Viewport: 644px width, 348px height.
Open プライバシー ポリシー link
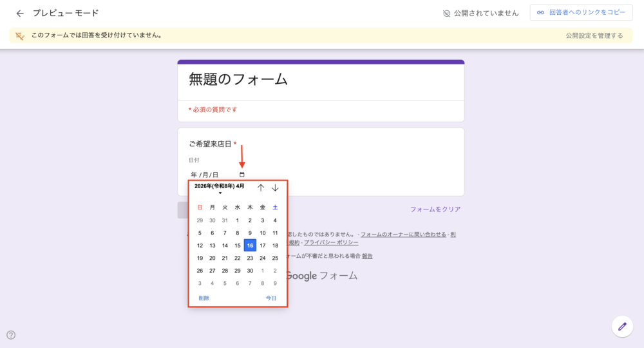click(331, 242)
